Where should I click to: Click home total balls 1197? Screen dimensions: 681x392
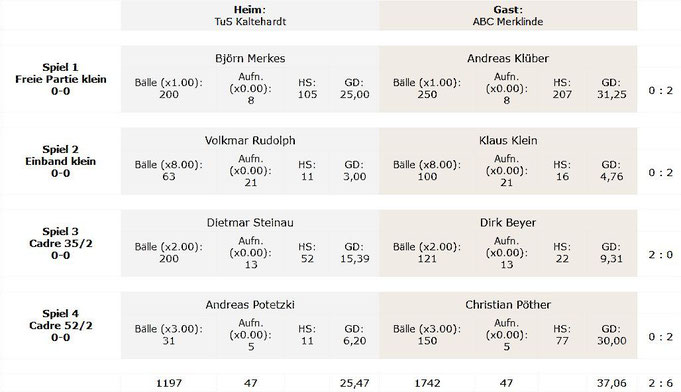click(x=169, y=383)
